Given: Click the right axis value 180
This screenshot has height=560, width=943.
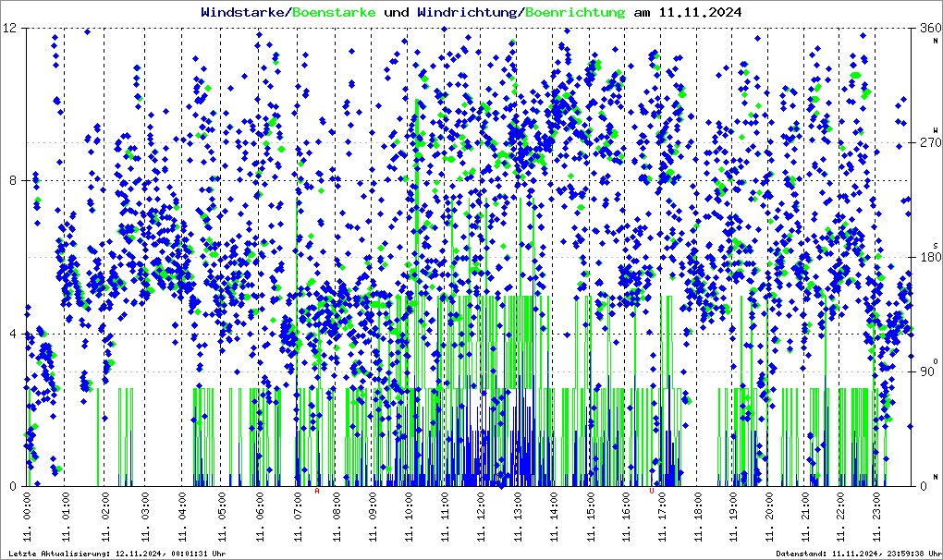Looking at the screenshot, I should [929, 258].
